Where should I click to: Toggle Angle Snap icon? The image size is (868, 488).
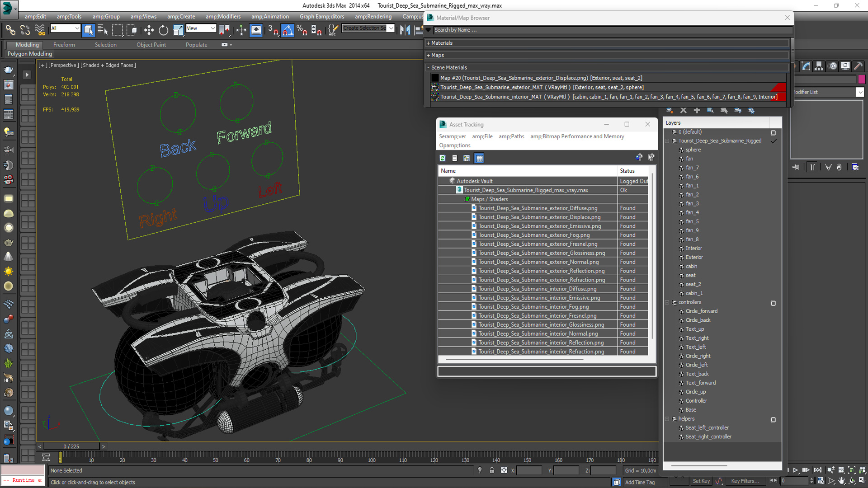click(288, 30)
